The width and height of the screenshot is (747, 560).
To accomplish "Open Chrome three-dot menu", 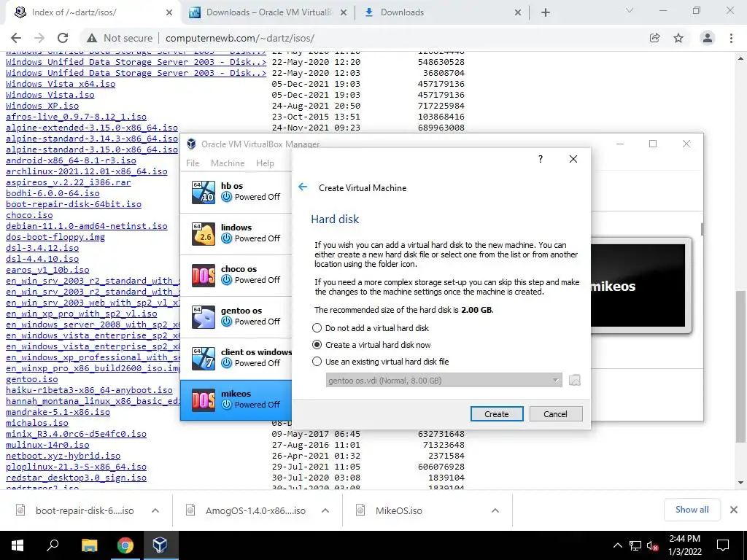I will [731, 38].
